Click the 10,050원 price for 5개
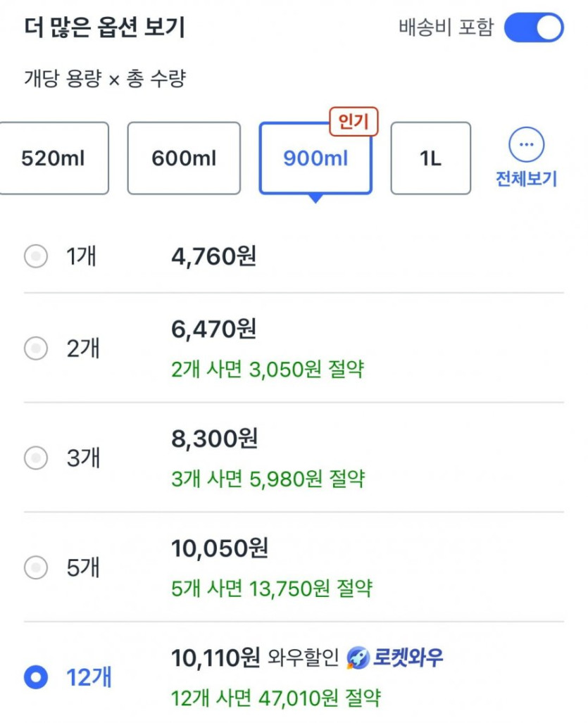This screenshot has width=588, height=723. click(219, 548)
